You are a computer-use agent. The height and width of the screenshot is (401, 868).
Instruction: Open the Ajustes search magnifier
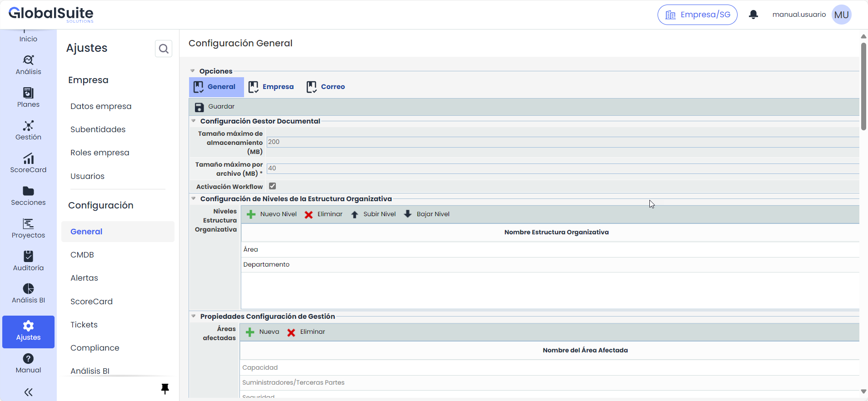pyautogui.click(x=164, y=49)
